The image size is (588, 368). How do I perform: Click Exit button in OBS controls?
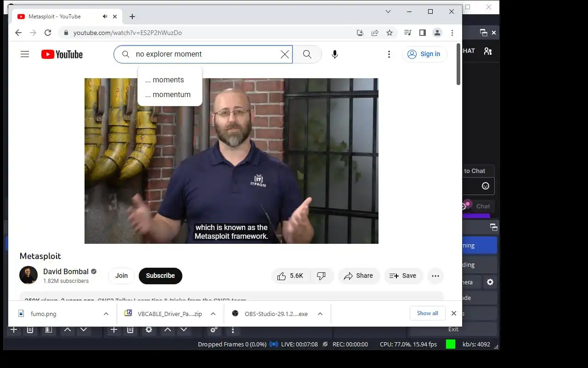(453, 329)
